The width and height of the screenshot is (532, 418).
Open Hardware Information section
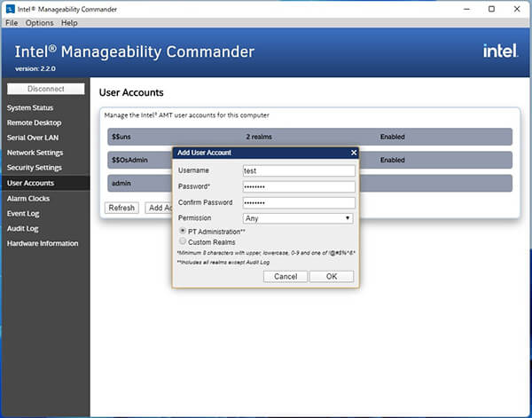[43, 243]
